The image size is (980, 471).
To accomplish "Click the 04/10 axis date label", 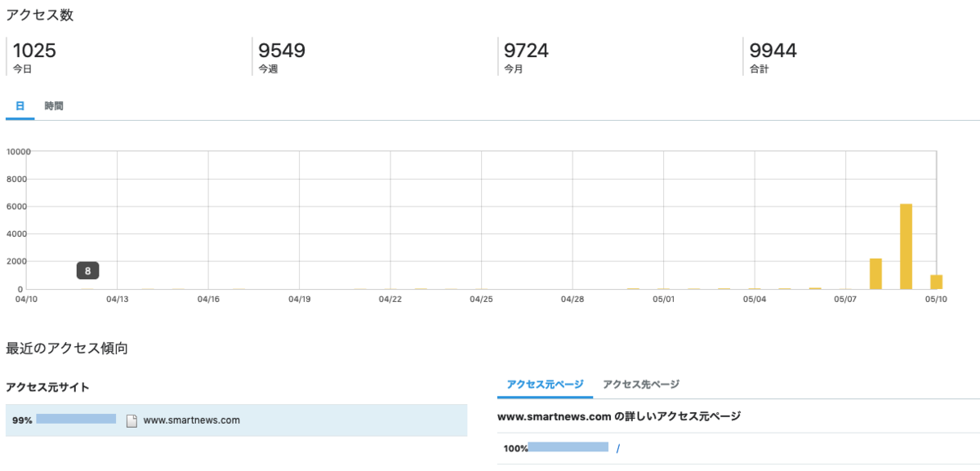I will pyautogui.click(x=27, y=300).
